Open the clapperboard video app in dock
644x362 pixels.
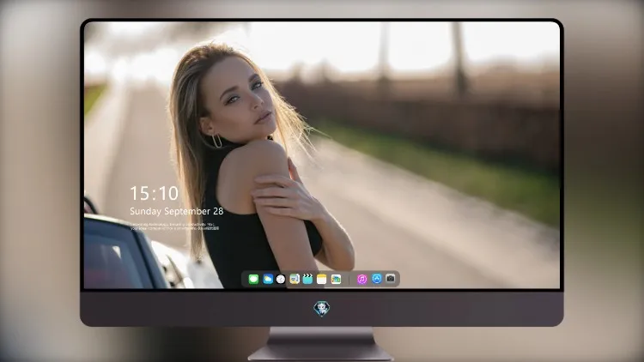307,279
